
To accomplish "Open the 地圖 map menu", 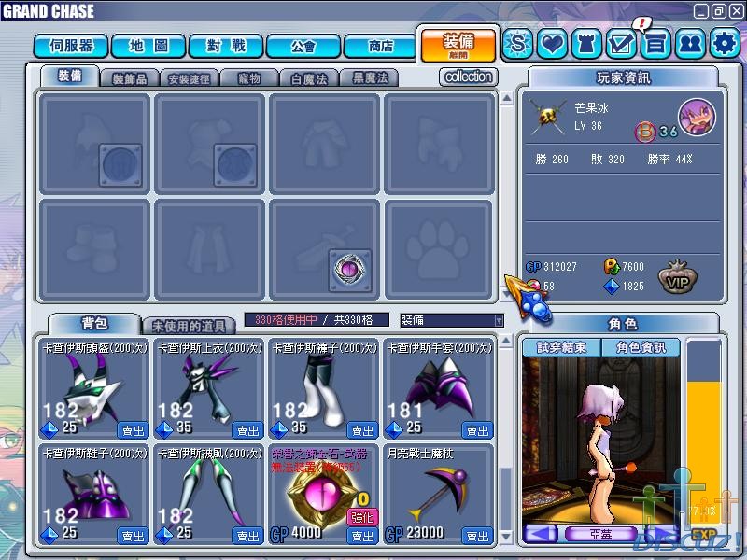I will 148,46.
